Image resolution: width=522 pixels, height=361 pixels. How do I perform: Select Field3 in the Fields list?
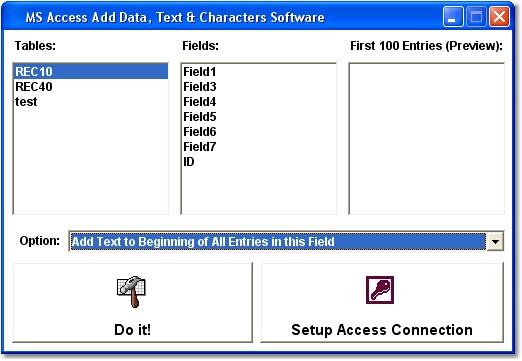(x=259, y=87)
